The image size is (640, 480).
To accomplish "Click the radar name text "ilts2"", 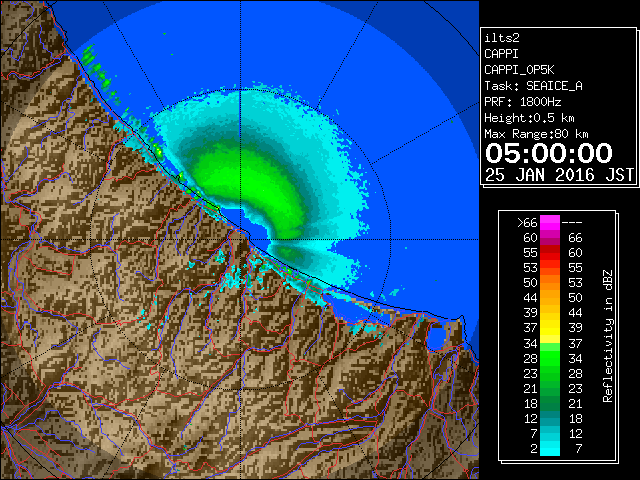I will tap(502, 38).
